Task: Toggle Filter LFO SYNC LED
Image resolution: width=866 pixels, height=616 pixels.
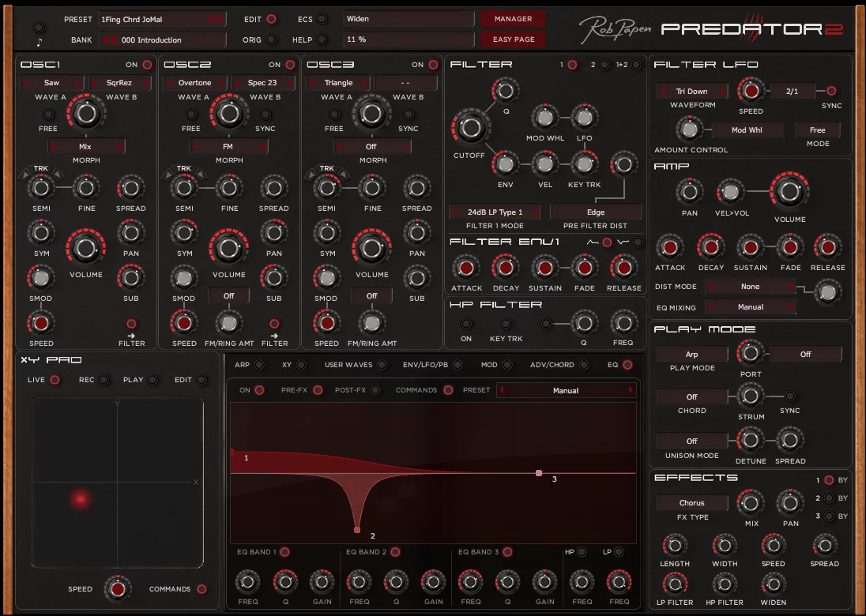Action: pyautogui.click(x=830, y=91)
